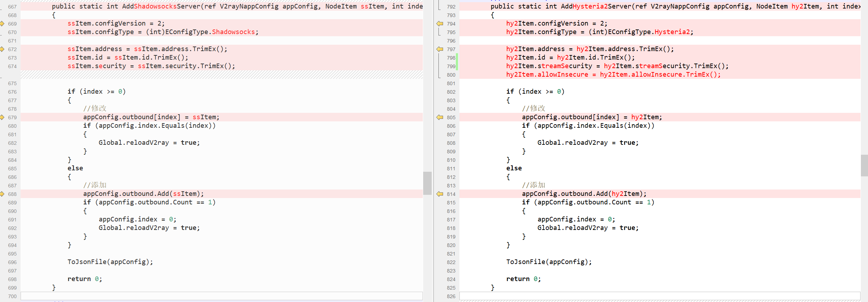
Task: Click copy-to-left arrow at line 805
Action: pyautogui.click(x=440, y=117)
